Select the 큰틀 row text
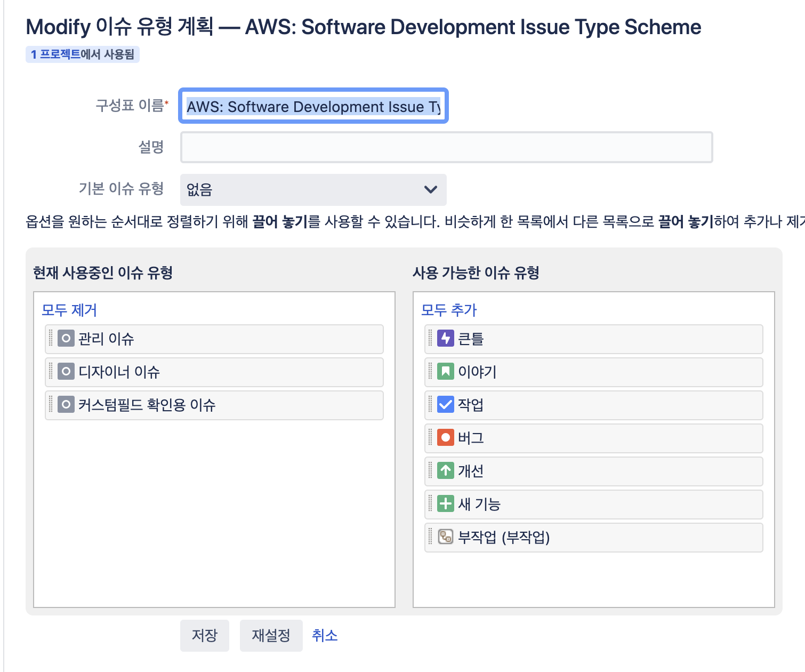The height and width of the screenshot is (672, 805). (471, 339)
